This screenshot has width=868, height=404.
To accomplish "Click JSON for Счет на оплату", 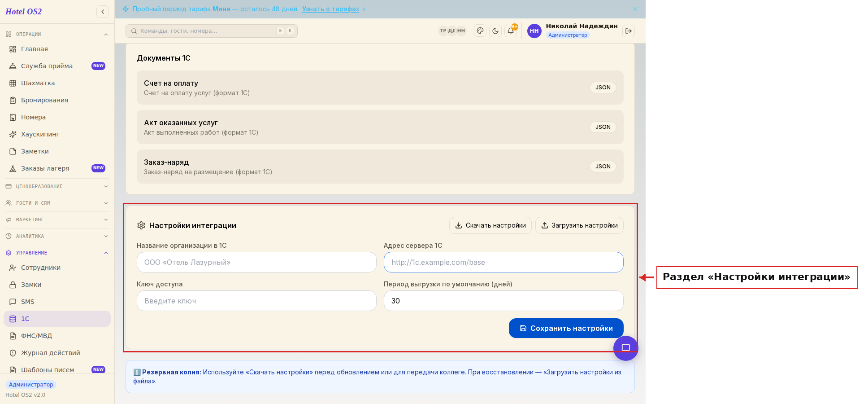I will (603, 88).
